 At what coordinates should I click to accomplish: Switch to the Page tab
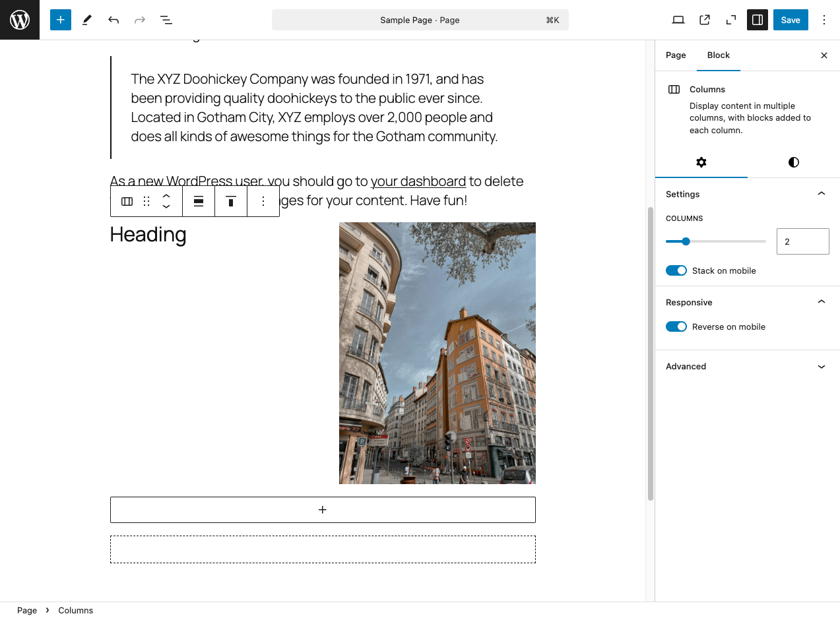coord(676,55)
